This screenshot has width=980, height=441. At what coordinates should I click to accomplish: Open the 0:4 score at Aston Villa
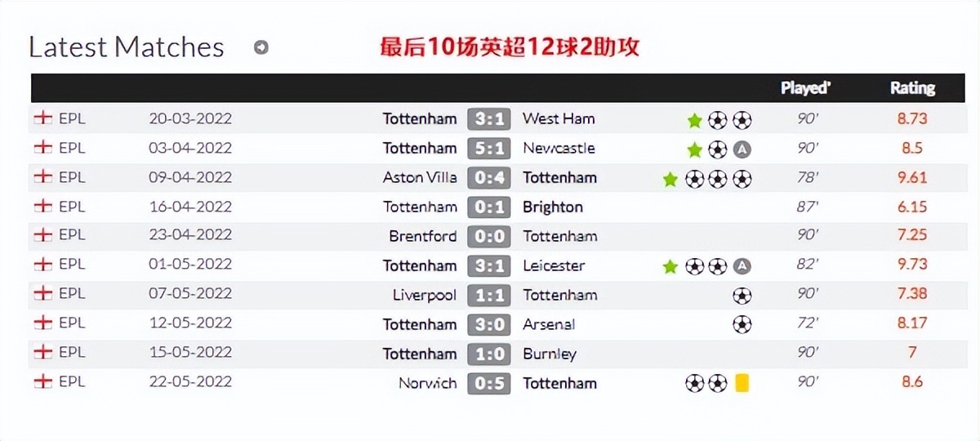[489, 178]
